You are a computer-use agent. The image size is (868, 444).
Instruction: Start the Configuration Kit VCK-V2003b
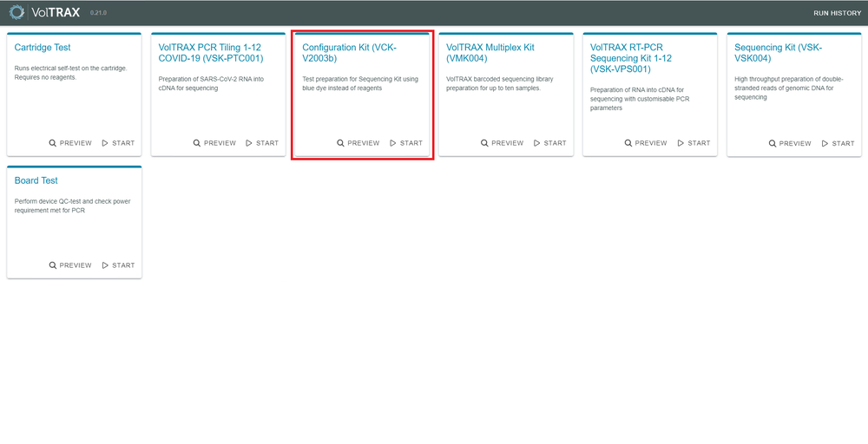click(x=406, y=143)
